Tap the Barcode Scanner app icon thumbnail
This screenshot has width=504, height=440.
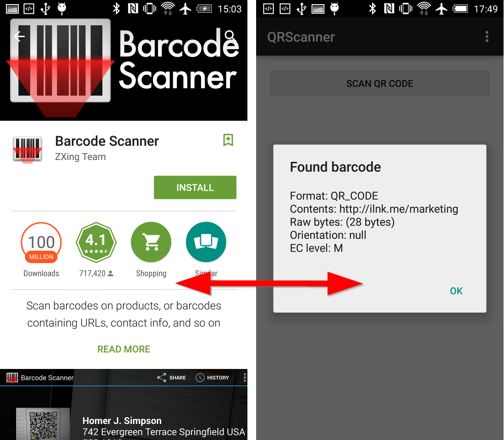[27, 149]
